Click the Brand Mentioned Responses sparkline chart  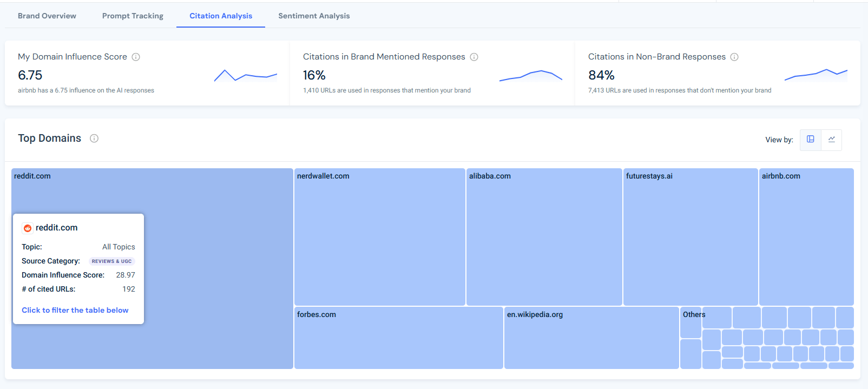click(x=531, y=76)
